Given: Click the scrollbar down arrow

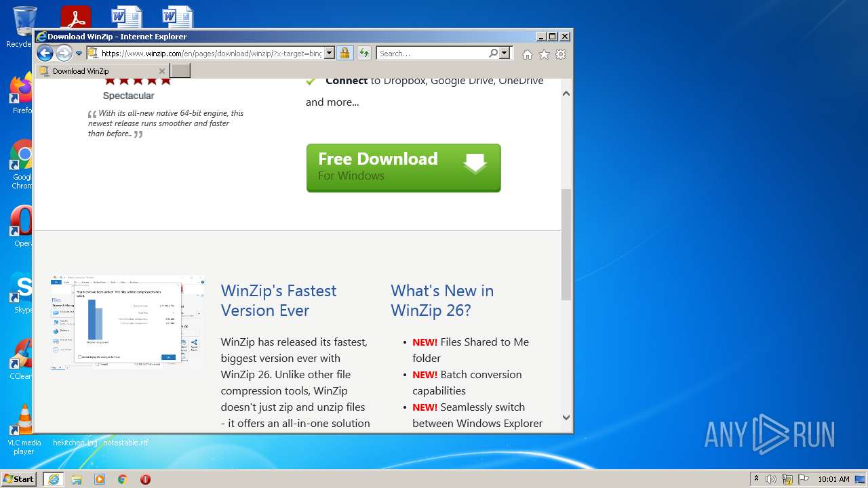Looking at the screenshot, I should [566, 418].
